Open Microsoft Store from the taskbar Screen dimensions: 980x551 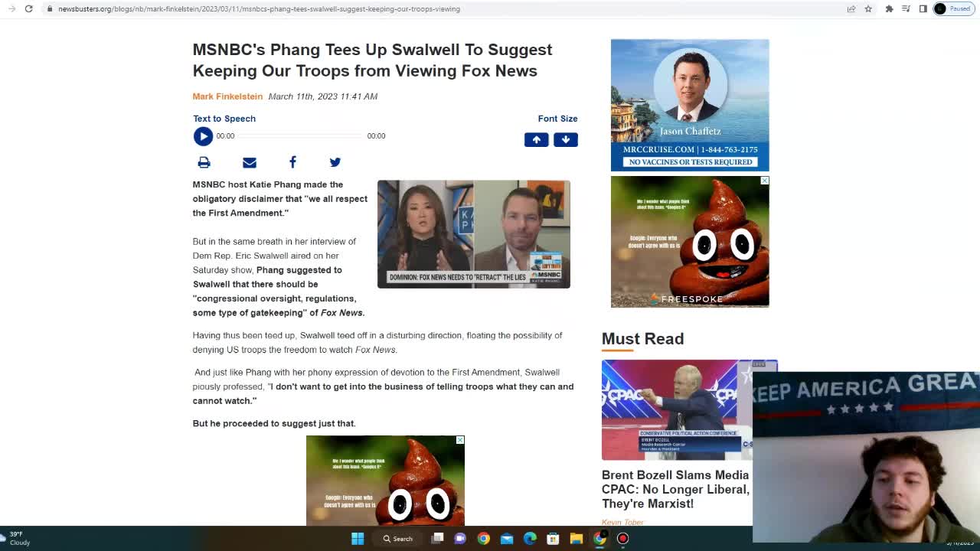tap(553, 539)
